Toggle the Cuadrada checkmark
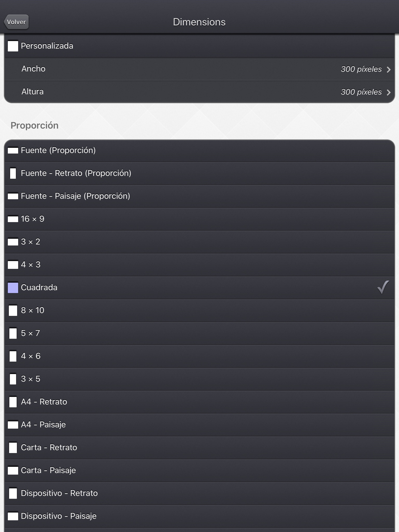Screen dimensions: 399x532 (383, 287)
